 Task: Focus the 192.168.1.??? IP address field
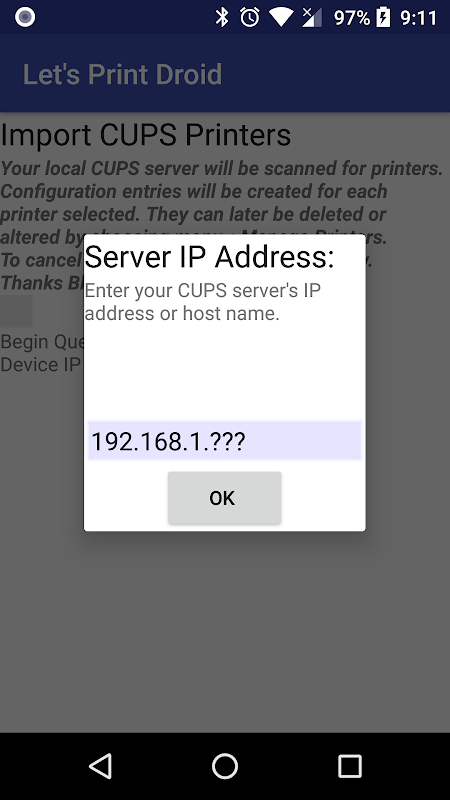tap(224, 440)
